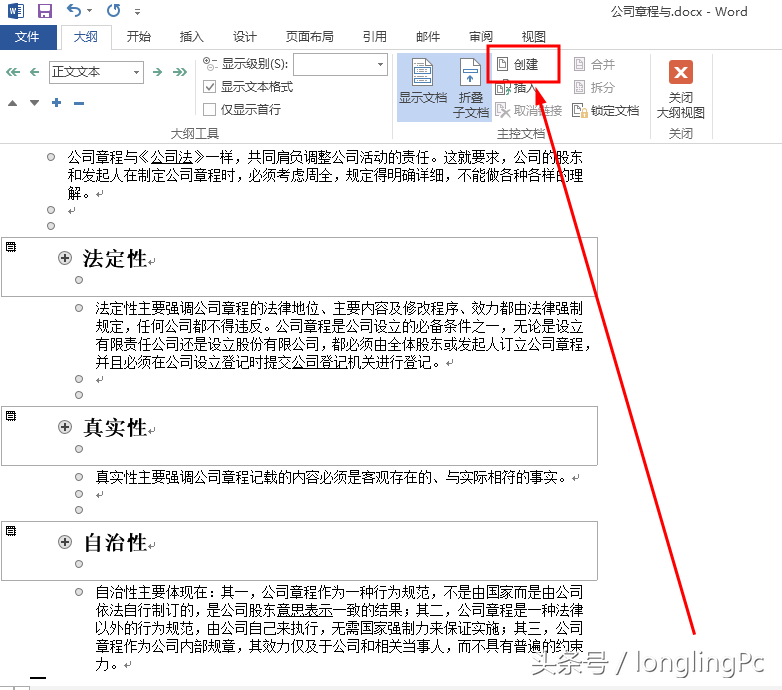782x690 pixels.
Task: Open the Undo history dropdown arrow
Action: (x=90, y=11)
